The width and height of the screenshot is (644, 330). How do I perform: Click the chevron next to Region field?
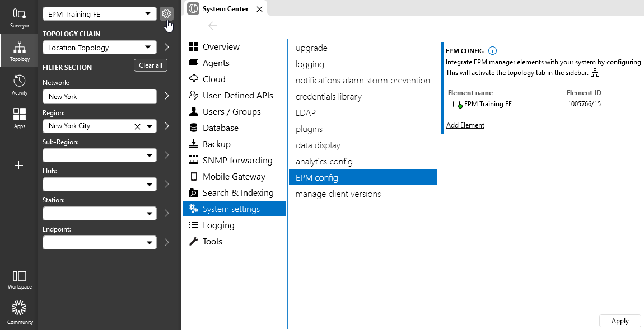click(167, 126)
